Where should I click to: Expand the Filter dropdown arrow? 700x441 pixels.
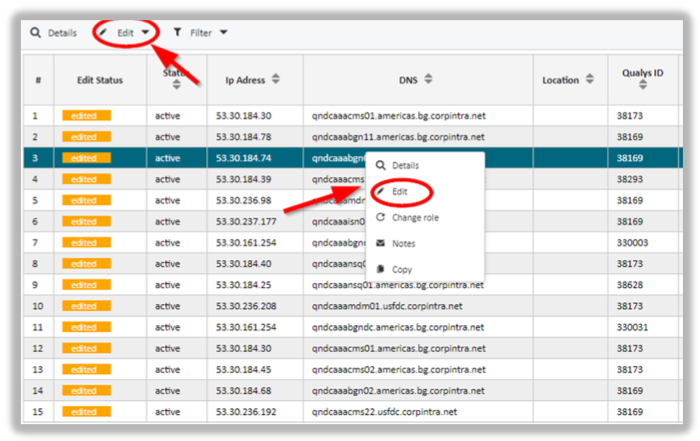[x=223, y=33]
